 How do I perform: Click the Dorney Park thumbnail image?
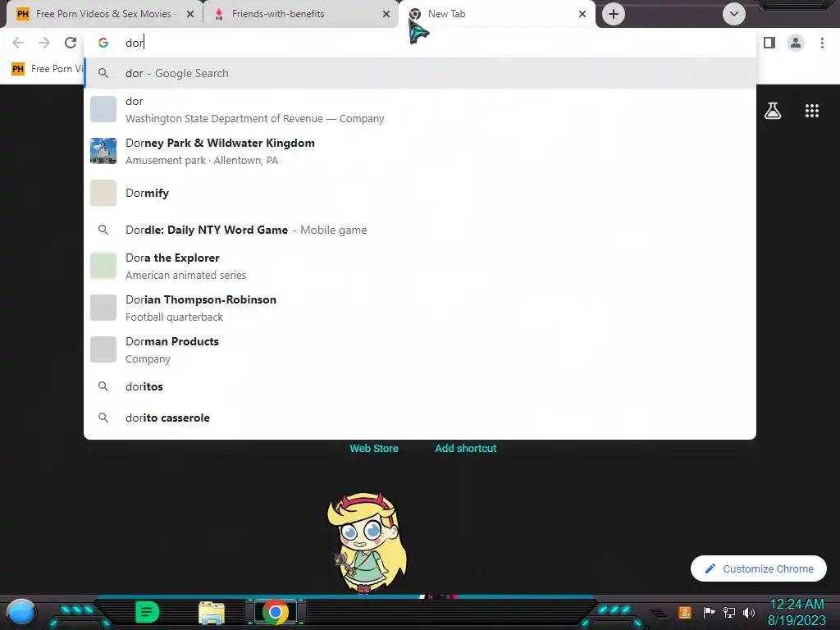pos(103,151)
